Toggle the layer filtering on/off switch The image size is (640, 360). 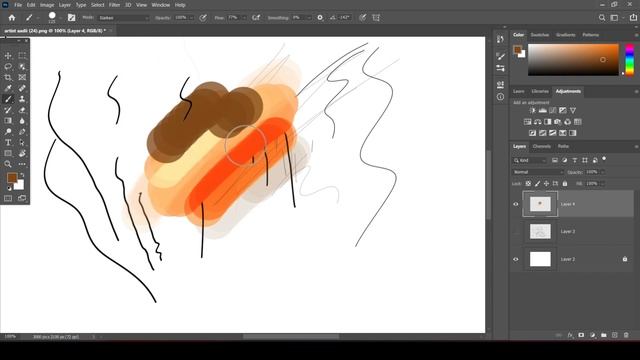pyautogui.click(x=604, y=159)
